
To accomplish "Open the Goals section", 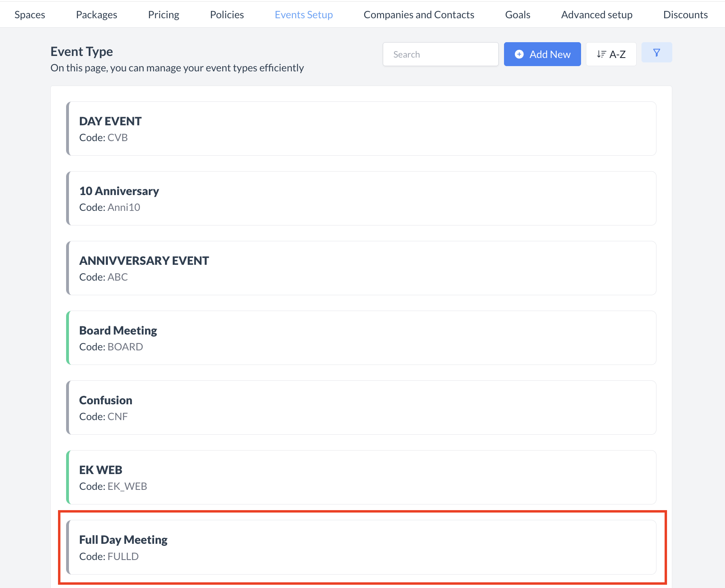I will point(517,14).
